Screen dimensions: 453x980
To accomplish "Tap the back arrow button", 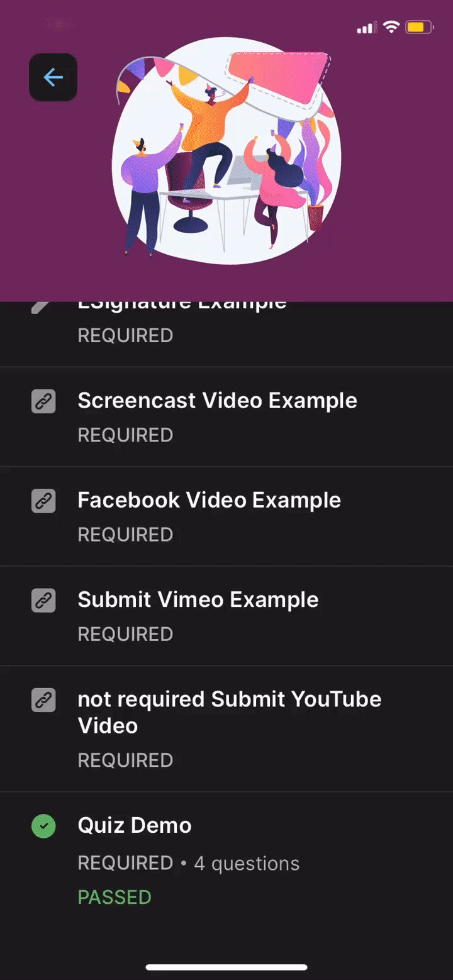I will (53, 77).
